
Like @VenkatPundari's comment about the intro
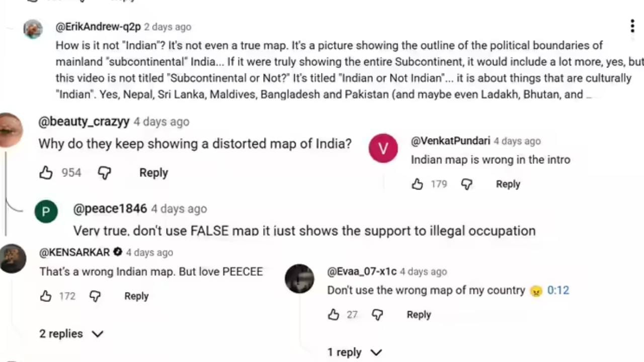[x=418, y=185]
